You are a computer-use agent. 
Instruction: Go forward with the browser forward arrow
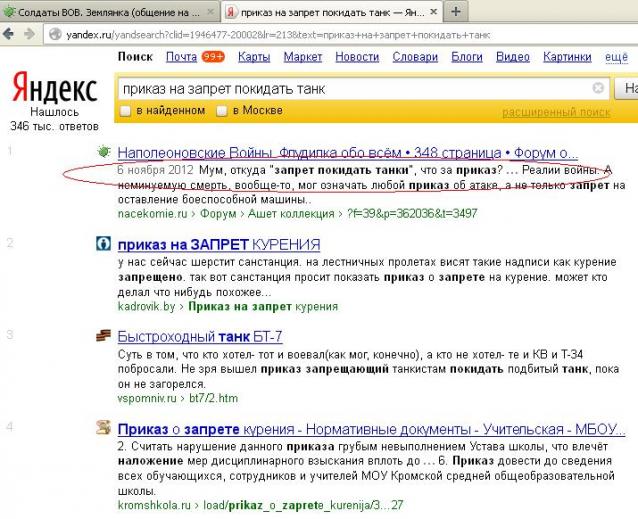[29, 34]
